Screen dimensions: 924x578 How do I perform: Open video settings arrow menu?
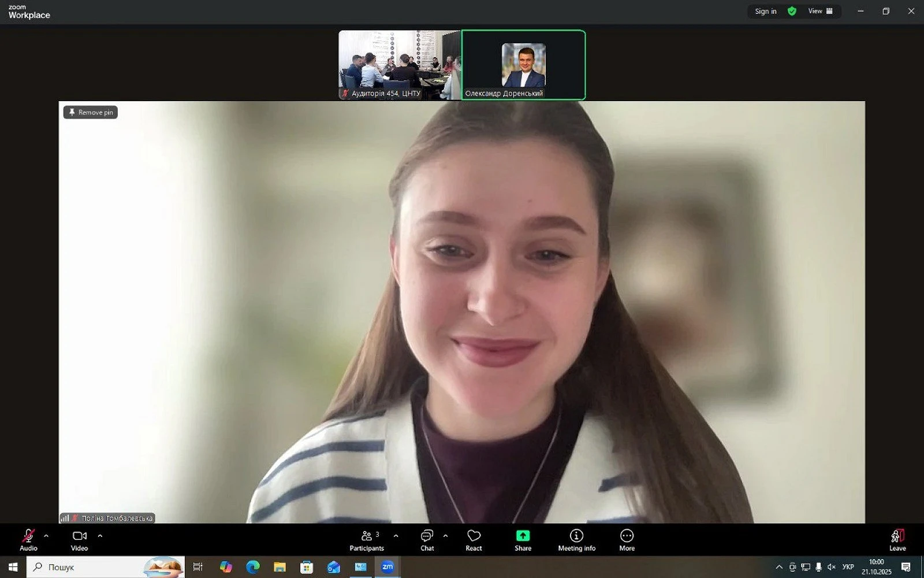[x=100, y=536]
